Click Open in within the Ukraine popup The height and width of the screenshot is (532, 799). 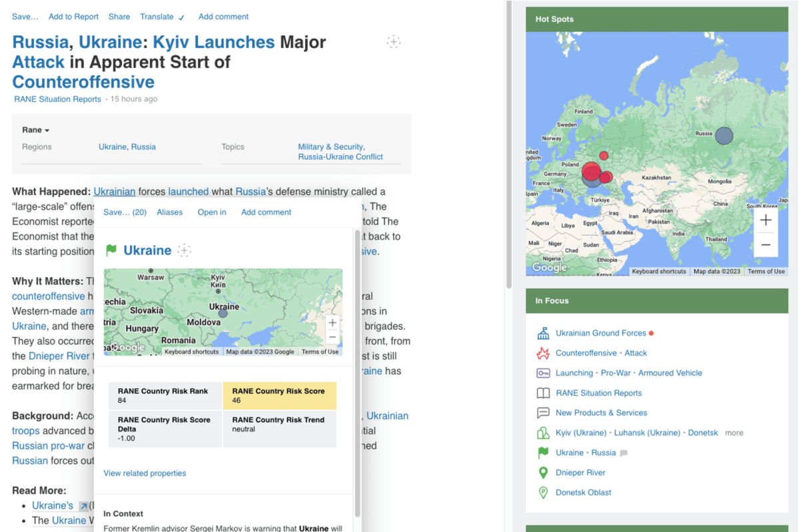coord(212,212)
